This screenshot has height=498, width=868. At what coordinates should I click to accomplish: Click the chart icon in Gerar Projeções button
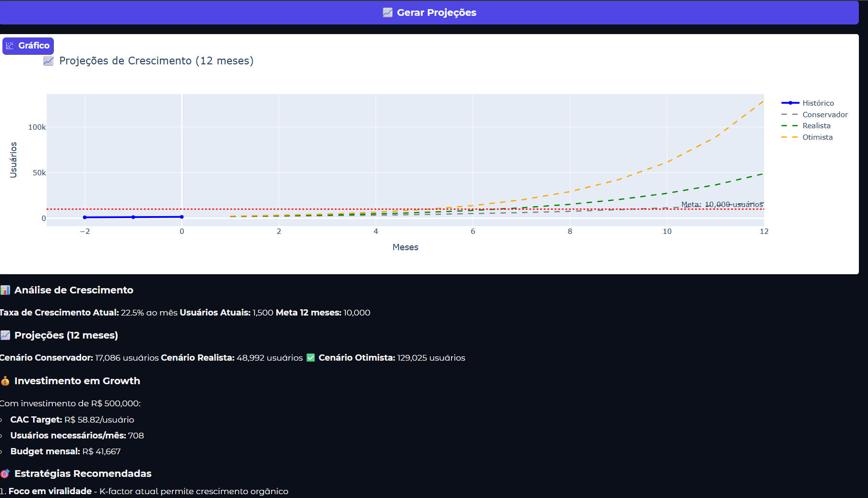click(387, 12)
